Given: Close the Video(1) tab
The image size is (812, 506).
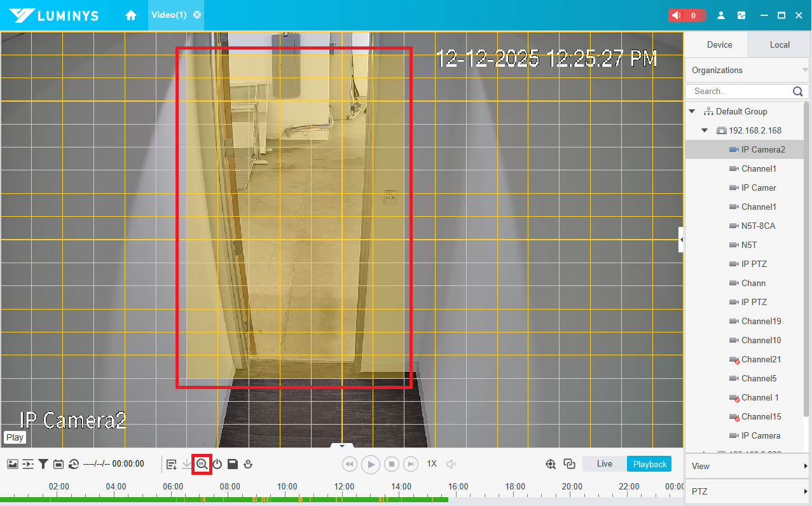Looking at the screenshot, I should click(197, 15).
